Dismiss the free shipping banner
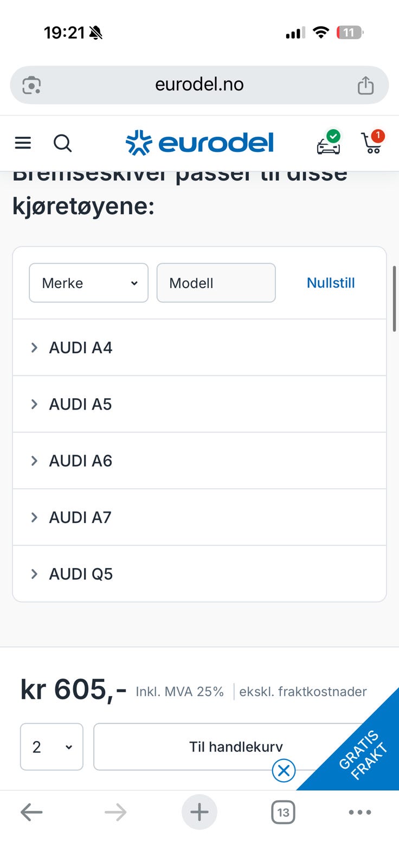 pos(284,770)
